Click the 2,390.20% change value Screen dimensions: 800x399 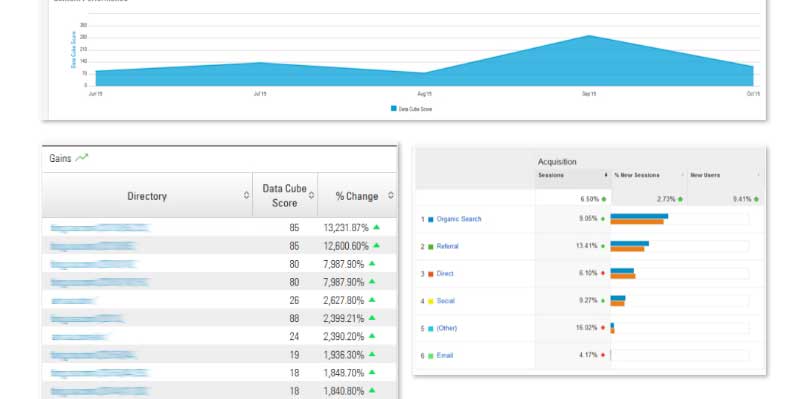click(343, 336)
